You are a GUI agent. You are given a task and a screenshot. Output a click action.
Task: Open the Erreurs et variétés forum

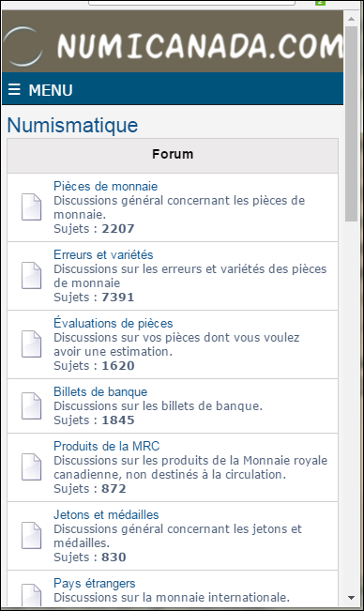[103, 254]
